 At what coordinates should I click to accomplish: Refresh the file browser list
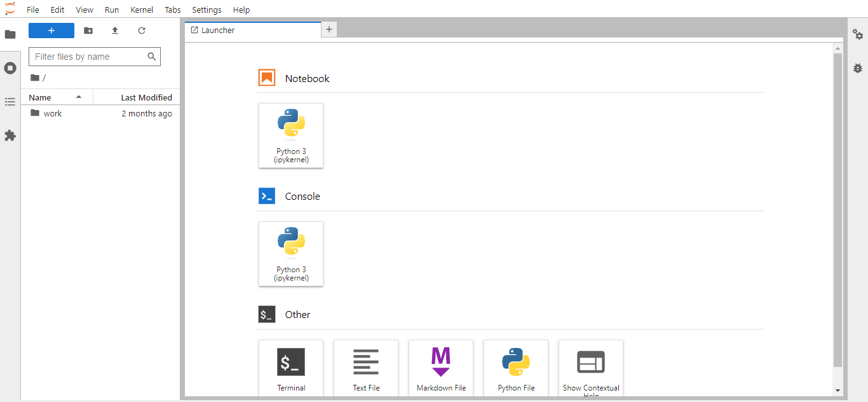pyautogui.click(x=142, y=31)
